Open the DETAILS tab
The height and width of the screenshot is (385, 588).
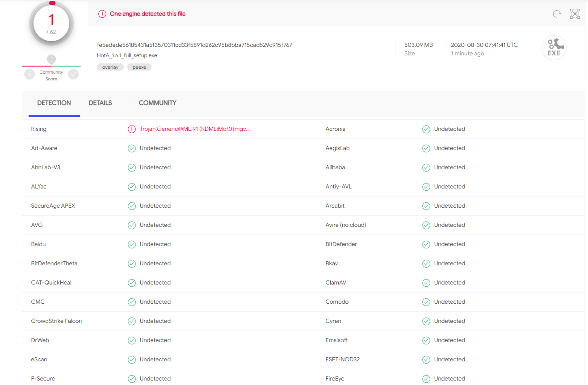(101, 103)
